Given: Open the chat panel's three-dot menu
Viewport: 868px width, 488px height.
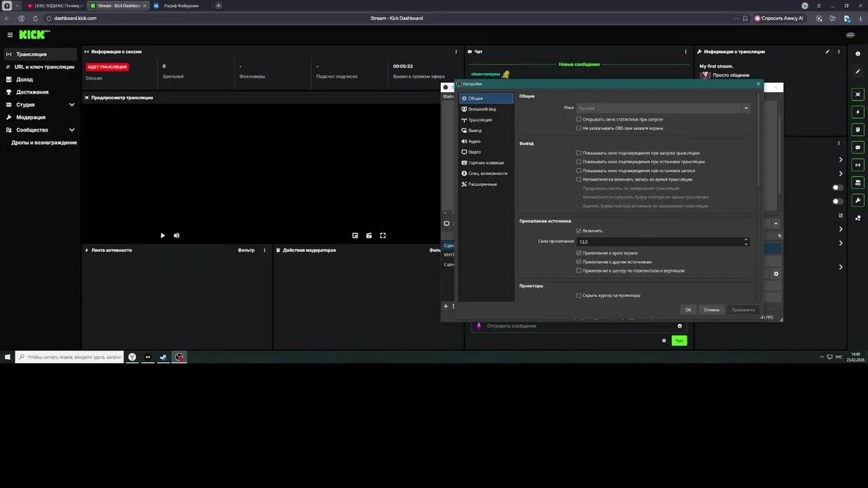Looking at the screenshot, I should [686, 52].
